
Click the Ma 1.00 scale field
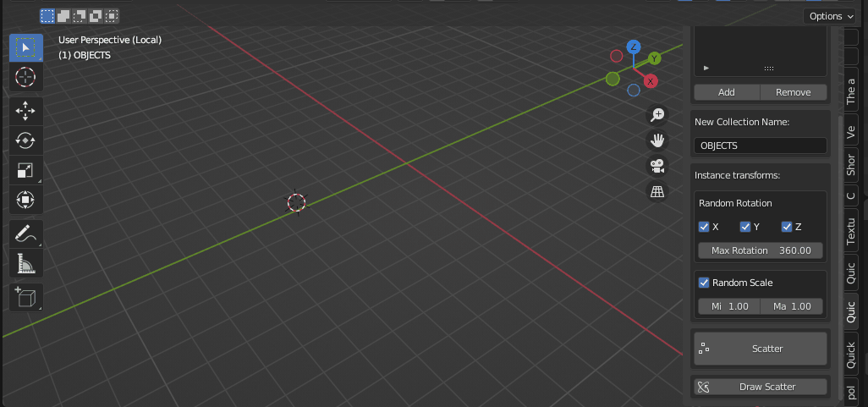click(792, 306)
